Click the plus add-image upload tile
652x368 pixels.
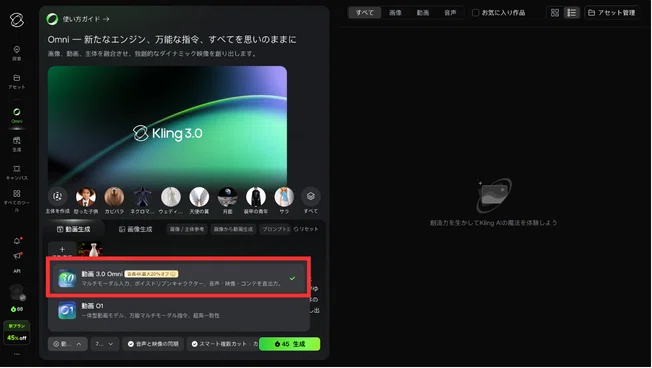point(62,249)
